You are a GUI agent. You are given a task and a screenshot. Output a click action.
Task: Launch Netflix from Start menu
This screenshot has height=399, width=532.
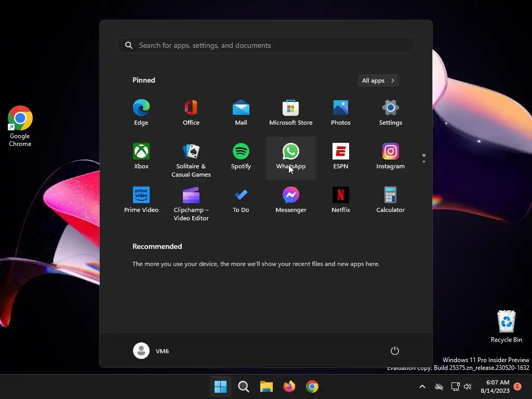pyautogui.click(x=341, y=200)
